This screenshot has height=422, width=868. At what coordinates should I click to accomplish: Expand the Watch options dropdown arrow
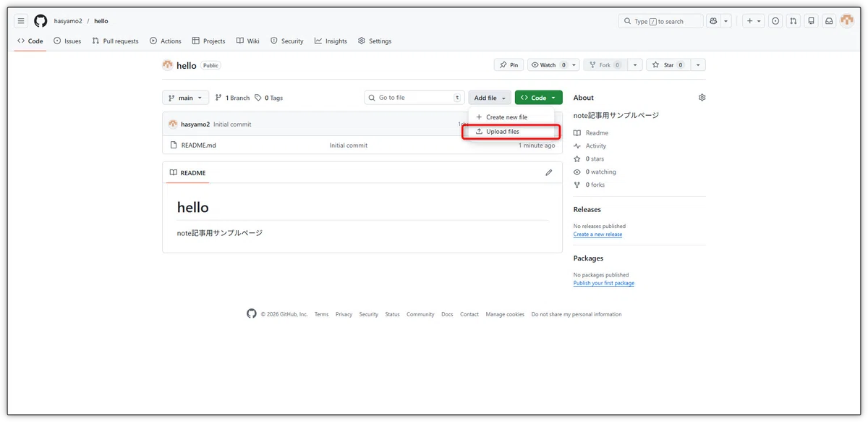(x=574, y=65)
